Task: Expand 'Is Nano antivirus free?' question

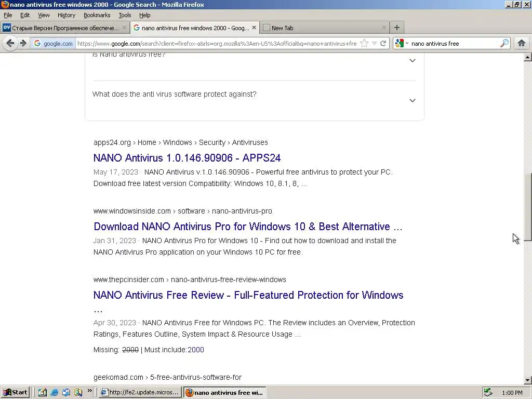Action: coord(255,60)
